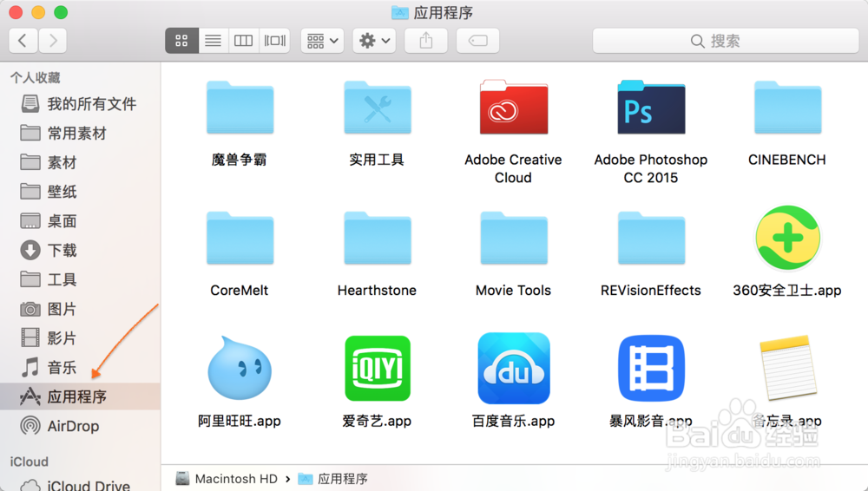Open the 工具 sidebar folder
Viewport: 868px width, 491px height.
coord(80,279)
